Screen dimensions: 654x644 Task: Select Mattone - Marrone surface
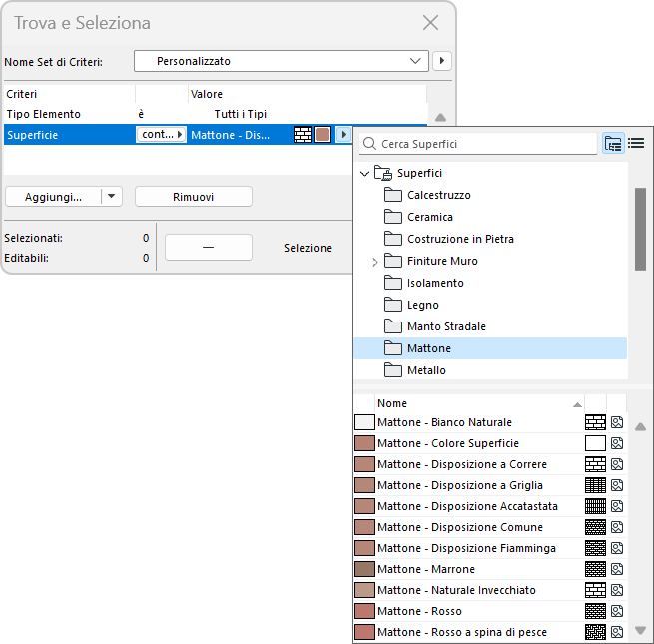(x=426, y=569)
